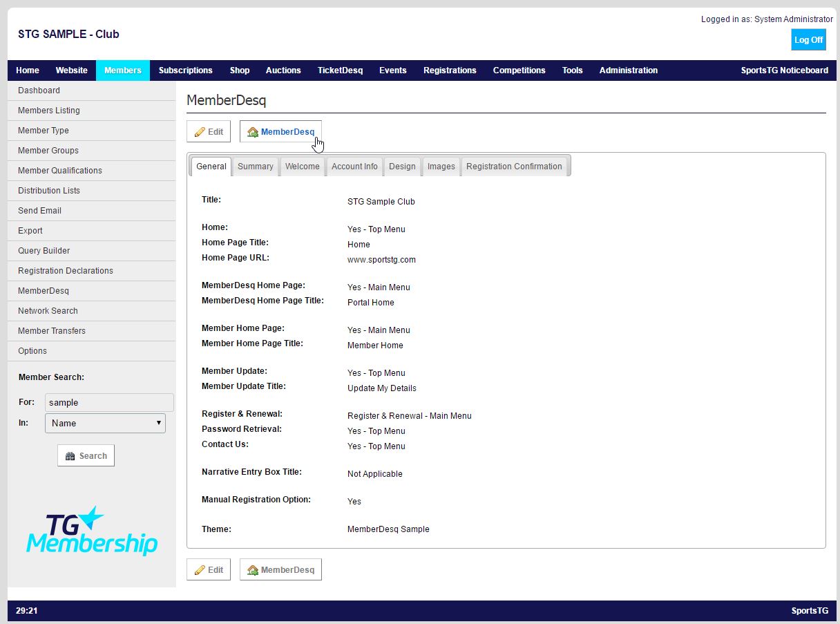Click 'Logged in as: System Administrator' text
The width and height of the screenshot is (840, 624).
point(767,19)
